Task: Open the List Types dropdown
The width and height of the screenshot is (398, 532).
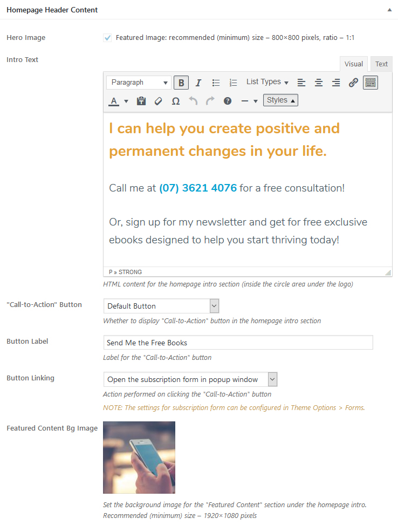Action: [267, 82]
